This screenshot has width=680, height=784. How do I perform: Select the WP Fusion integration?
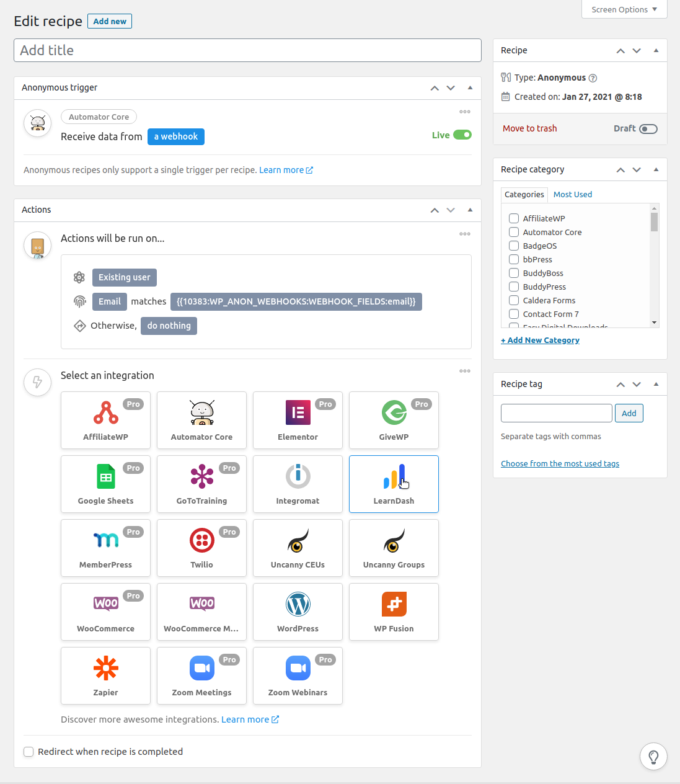point(394,612)
